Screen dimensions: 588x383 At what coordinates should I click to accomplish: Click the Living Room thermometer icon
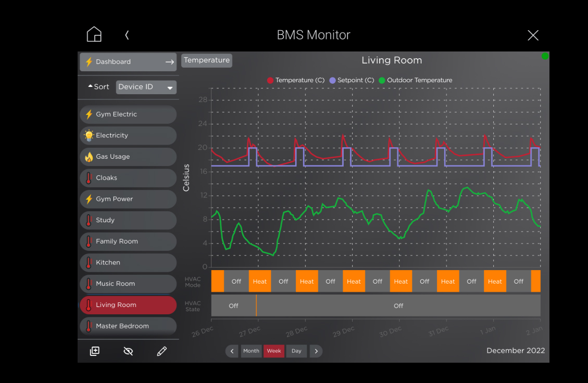pos(89,305)
